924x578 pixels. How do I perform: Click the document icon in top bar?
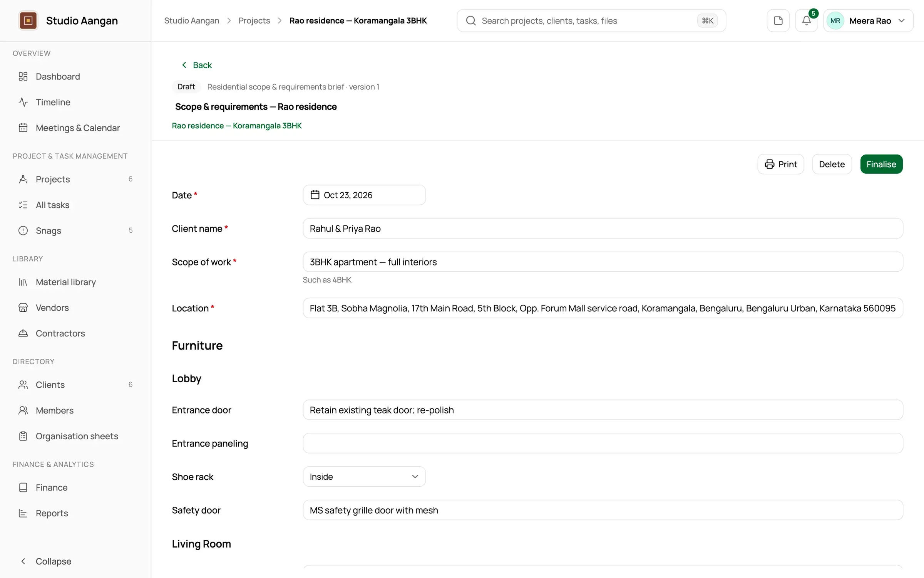pos(778,20)
